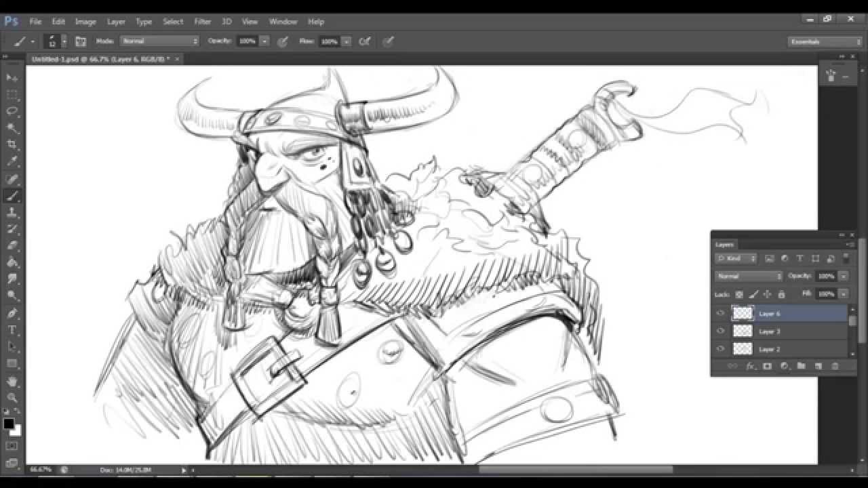Image resolution: width=868 pixels, height=488 pixels.
Task: Open the layer Kind filter dropdown
Action: pos(736,258)
